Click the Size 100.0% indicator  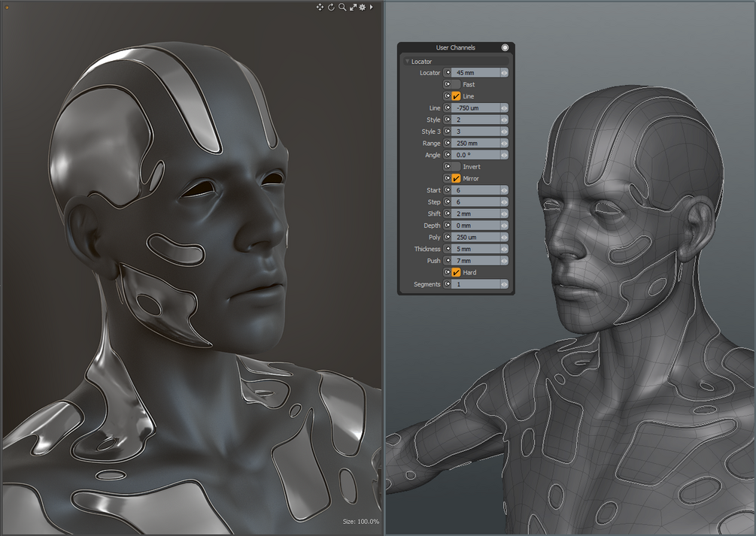click(x=360, y=520)
